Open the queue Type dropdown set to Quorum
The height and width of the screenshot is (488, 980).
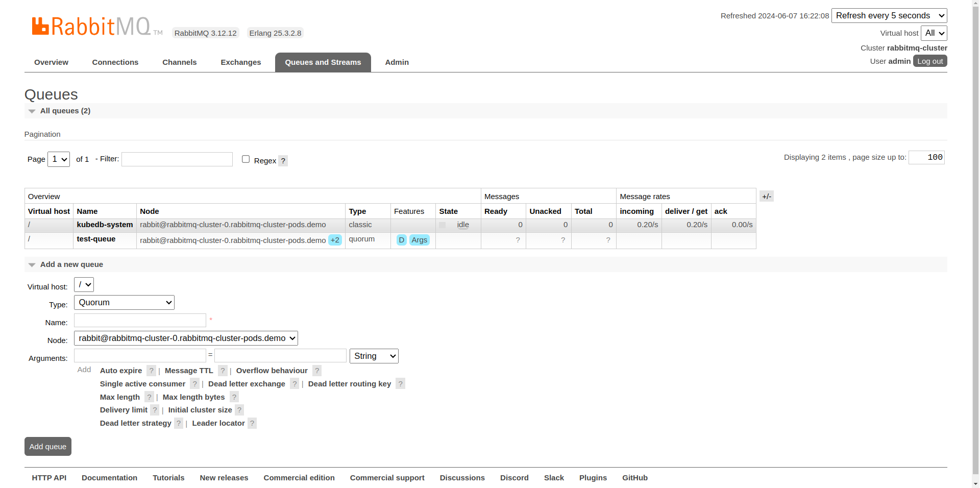point(124,303)
